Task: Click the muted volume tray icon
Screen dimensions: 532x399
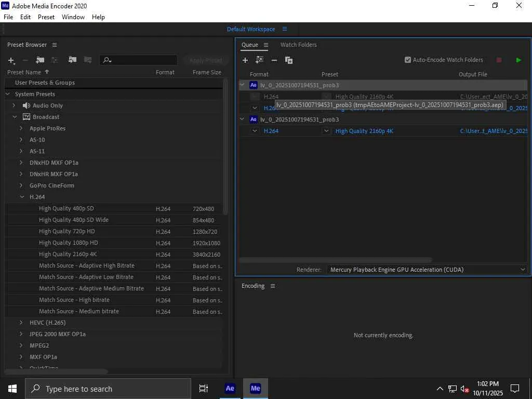Action: click(x=464, y=389)
